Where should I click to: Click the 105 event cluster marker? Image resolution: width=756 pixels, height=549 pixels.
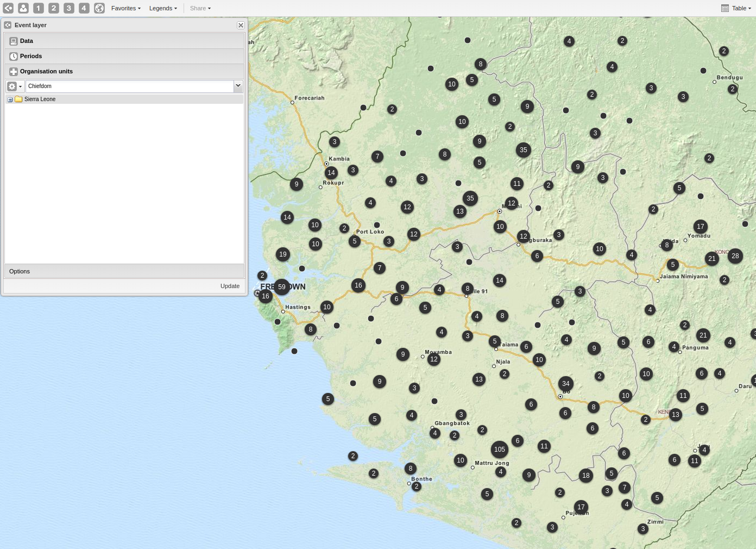[500, 449]
